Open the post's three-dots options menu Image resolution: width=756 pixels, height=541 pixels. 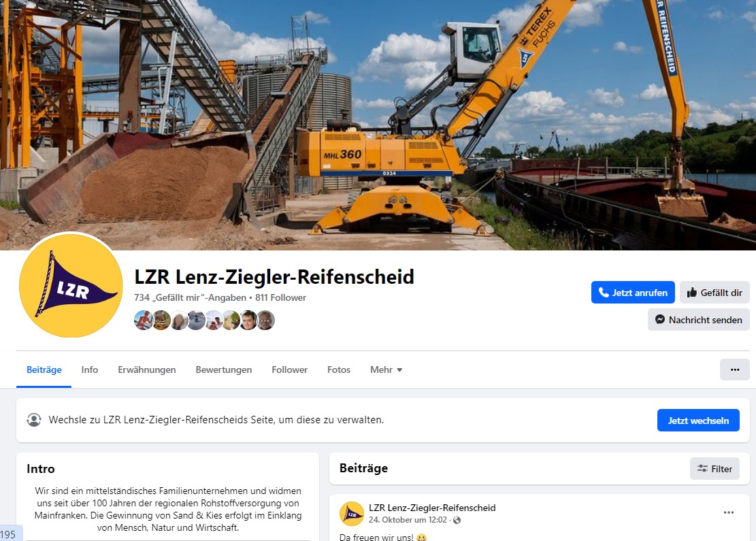tap(729, 512)
